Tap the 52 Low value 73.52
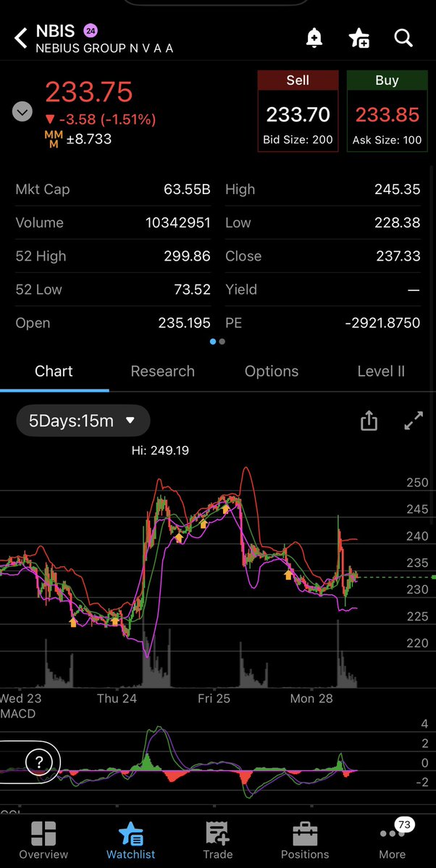436x868 pixels. click(192, 289)
